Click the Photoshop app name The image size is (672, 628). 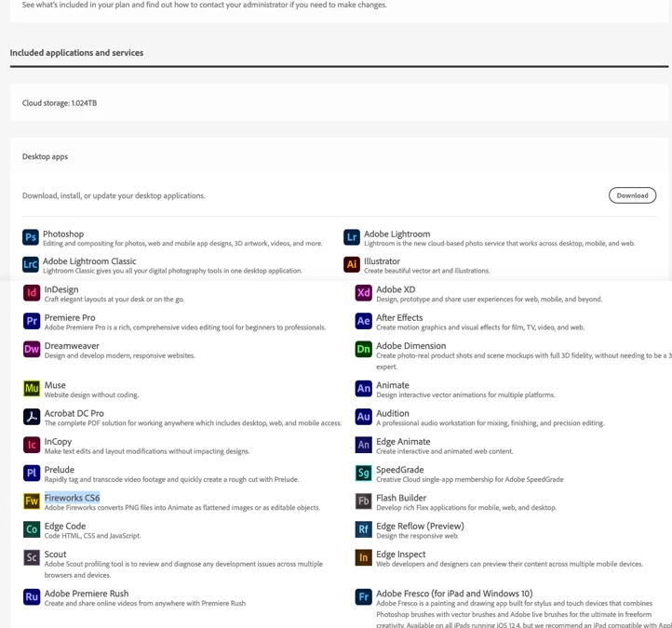(x=63, y=234)
